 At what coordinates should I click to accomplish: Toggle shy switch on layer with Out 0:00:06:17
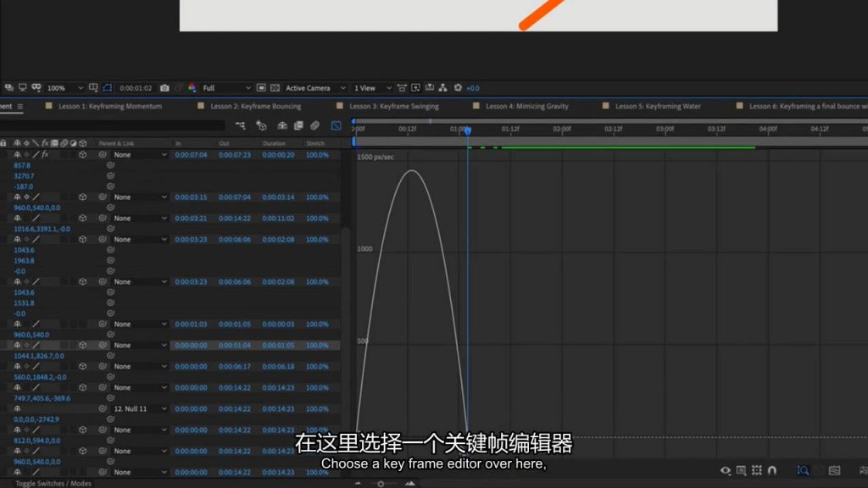click(x=17, y=366)
